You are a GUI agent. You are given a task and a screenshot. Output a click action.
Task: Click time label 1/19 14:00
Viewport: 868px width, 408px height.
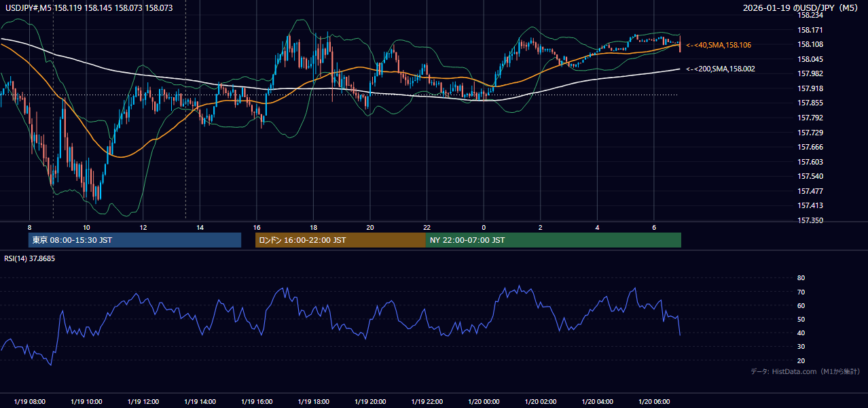pos(200,402)
